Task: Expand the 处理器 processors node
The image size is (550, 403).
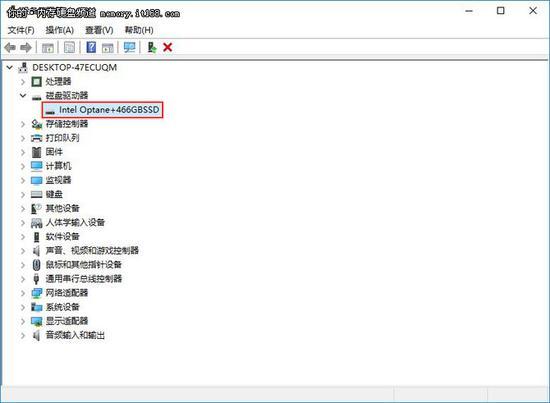Action: click(23, 82)
